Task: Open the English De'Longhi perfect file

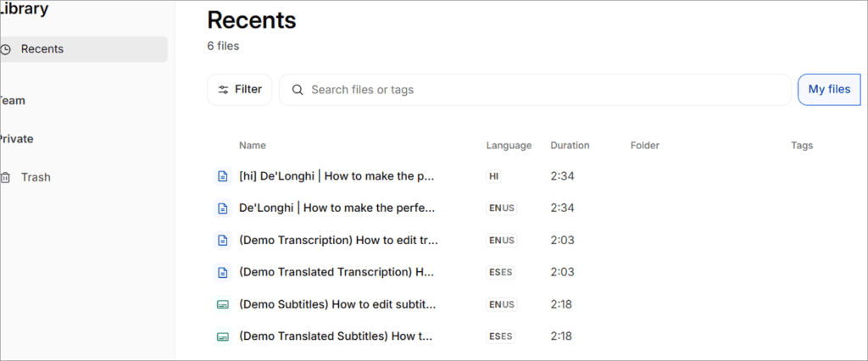Action: coord(337,208)
